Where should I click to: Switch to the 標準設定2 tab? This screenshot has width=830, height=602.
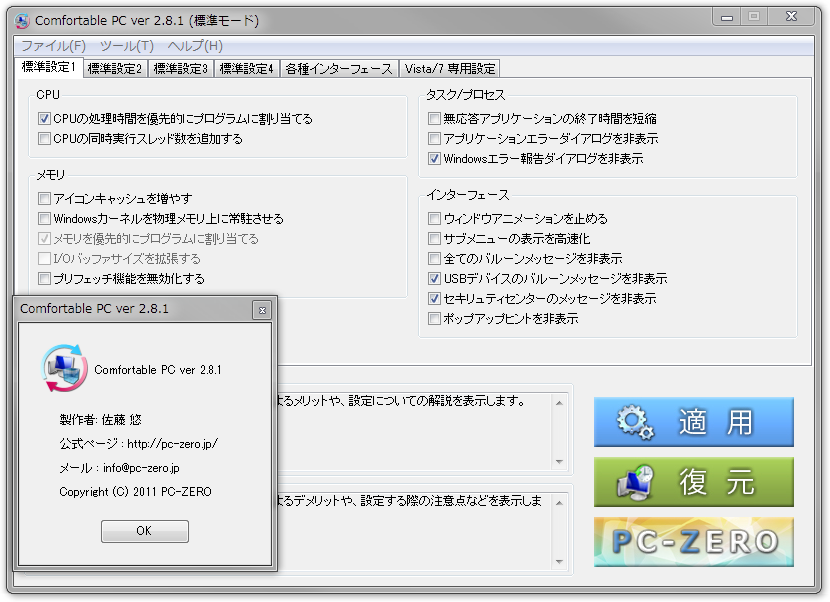[115, 69]
